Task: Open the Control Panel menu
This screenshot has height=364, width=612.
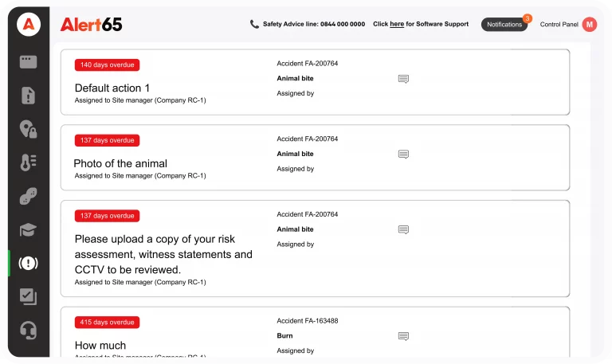Action: point(557,25)
